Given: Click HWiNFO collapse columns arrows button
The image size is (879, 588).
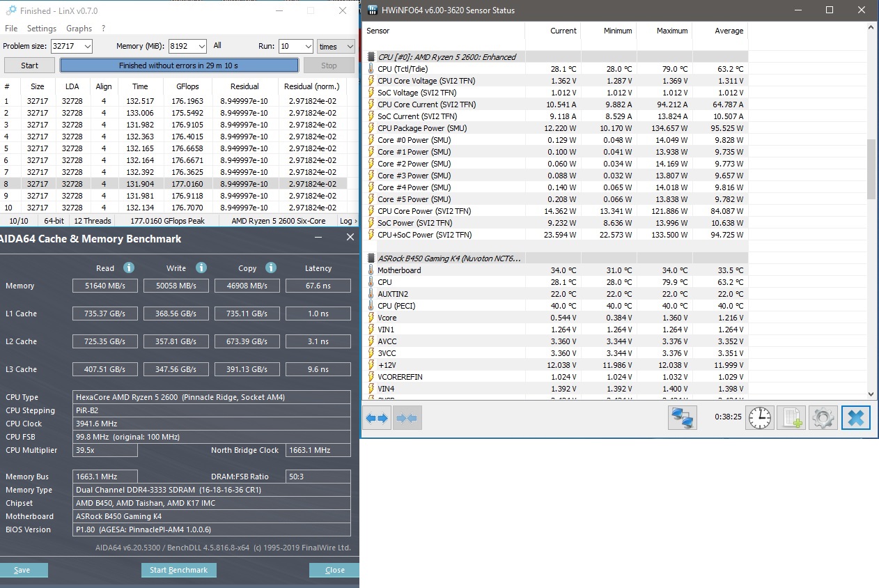Looking at the screenshot, I should 407,418.
